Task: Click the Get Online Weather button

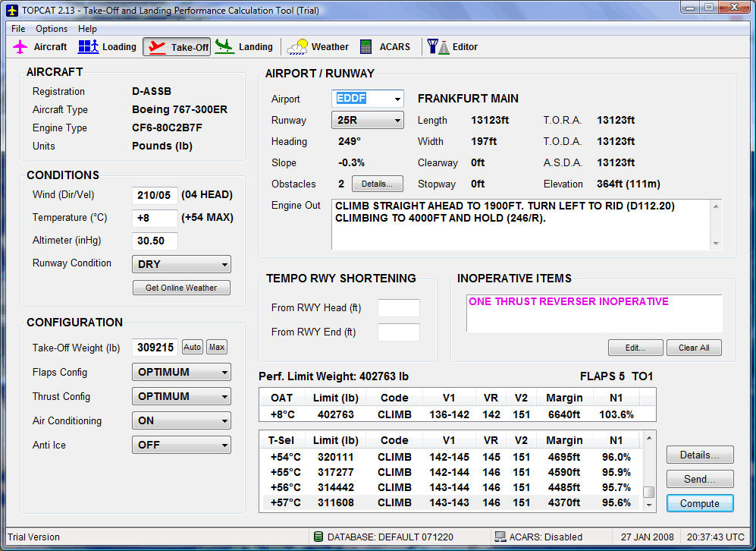Action: click(181, 288)
